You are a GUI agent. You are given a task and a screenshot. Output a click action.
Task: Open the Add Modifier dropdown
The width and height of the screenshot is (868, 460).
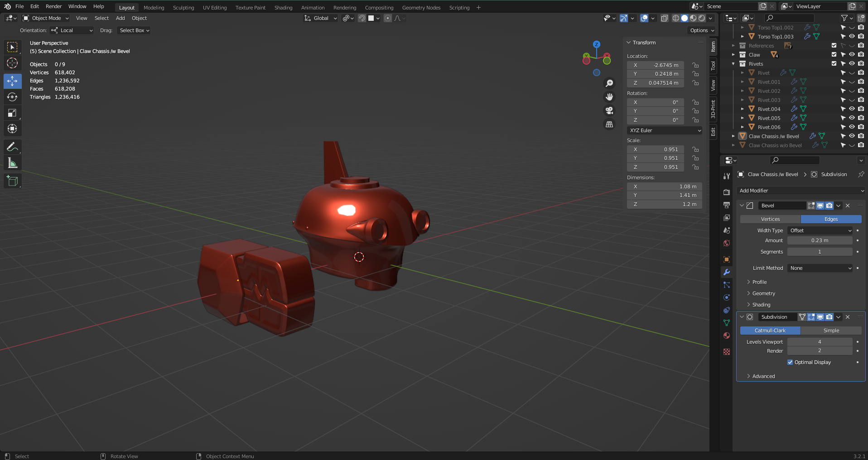click(800, 191)
